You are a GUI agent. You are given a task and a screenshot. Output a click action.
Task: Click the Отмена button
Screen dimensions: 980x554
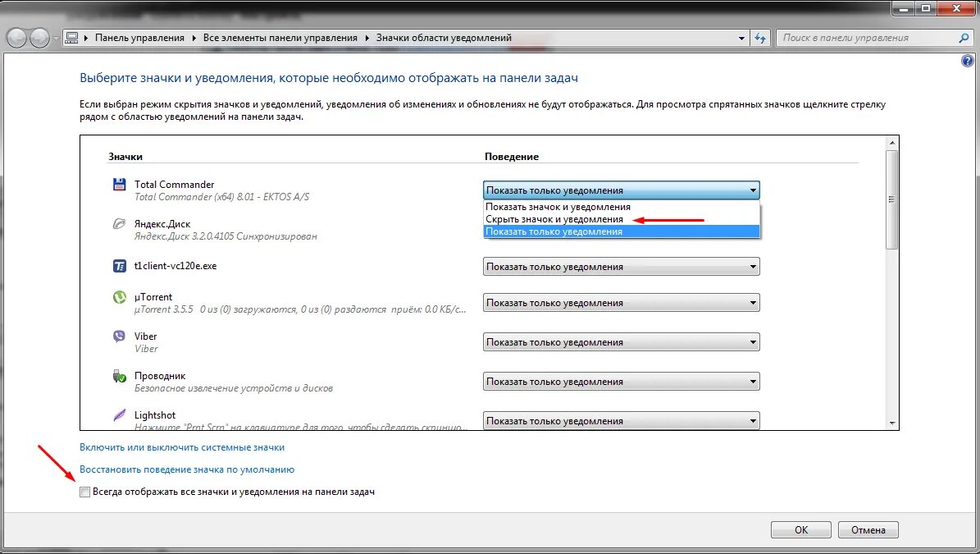[x=868, y=529]
